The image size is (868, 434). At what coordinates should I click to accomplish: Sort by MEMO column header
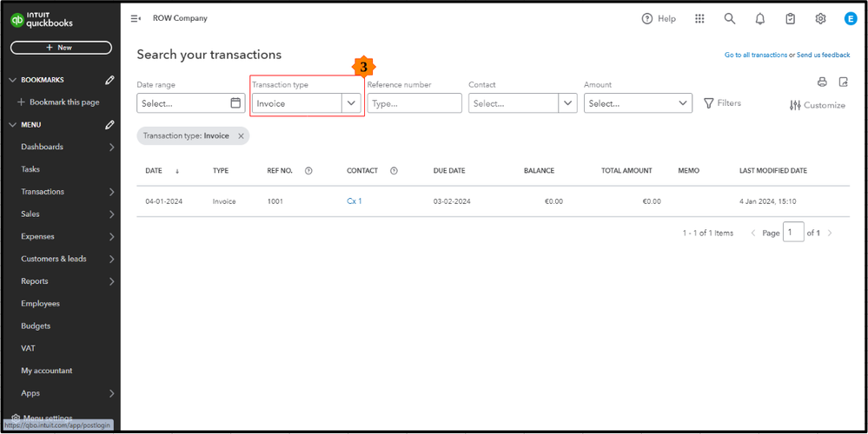coord(689,171)
